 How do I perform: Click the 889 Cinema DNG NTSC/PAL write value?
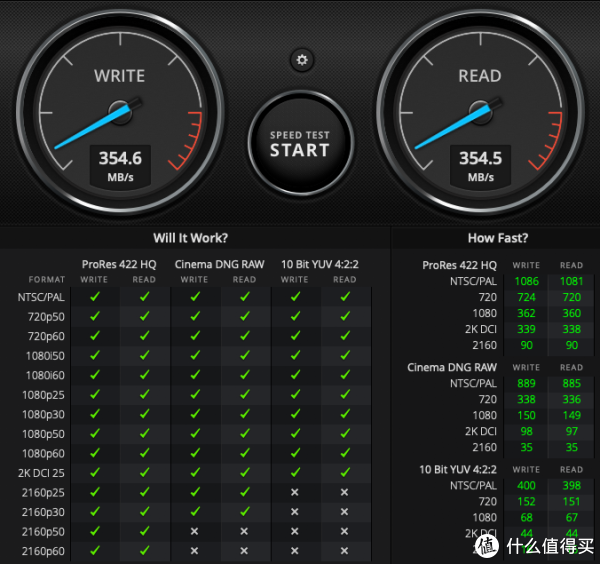pyautogui.click(x=527, y=383)
